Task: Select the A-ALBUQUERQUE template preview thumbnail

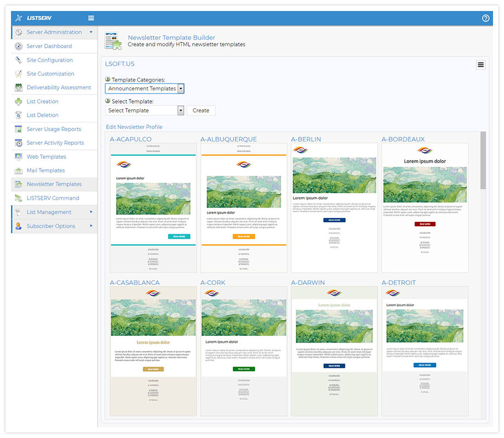Action: pos(244,208)
